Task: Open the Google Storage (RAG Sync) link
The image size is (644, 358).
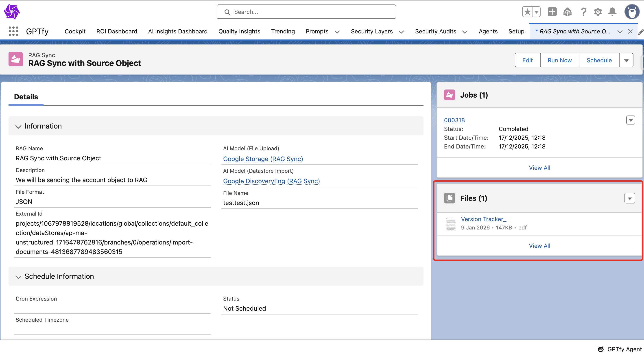Action: 263,159
